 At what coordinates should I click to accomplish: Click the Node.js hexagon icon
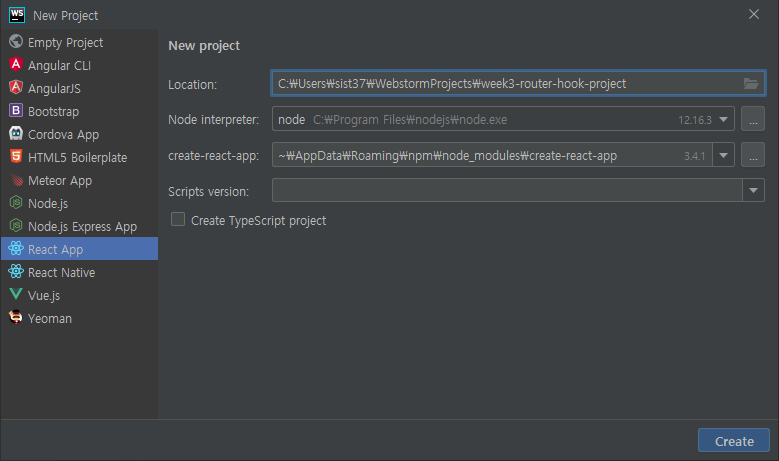coord(16,202)
